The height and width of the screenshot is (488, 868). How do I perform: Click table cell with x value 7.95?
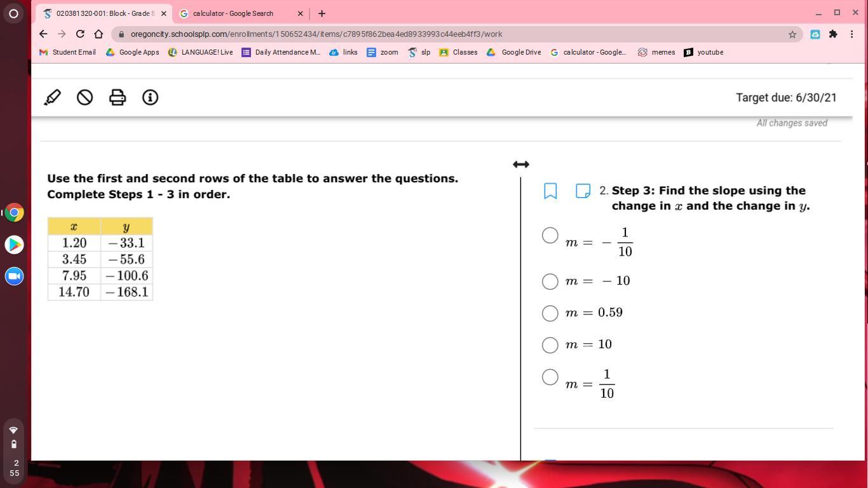click(x=74, y=276)
